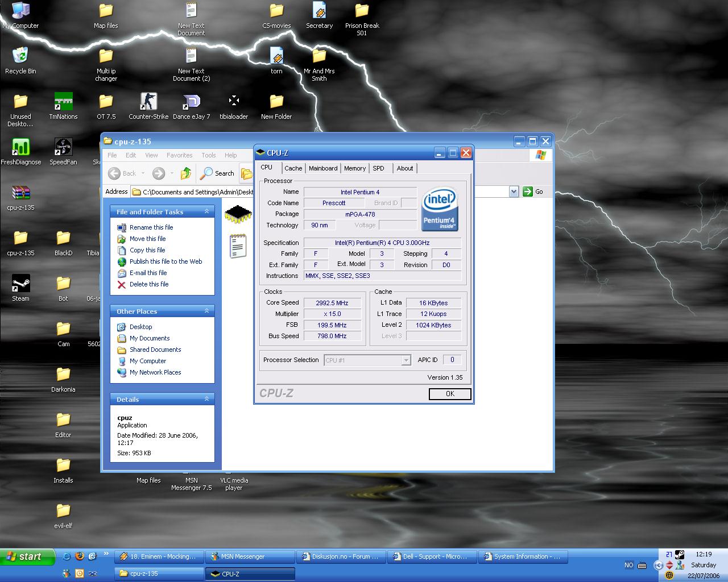Collapse the Other Places panel
Image resolution: width=728 pixels, height=582 pixels.
[206, 311]
